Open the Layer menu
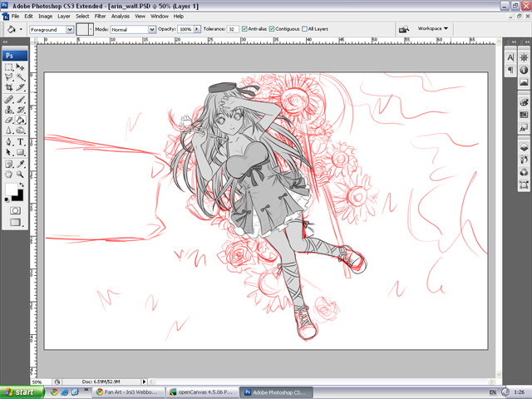Image resolution: width=532 pixels, height=399 pixels. pos(64,16)
